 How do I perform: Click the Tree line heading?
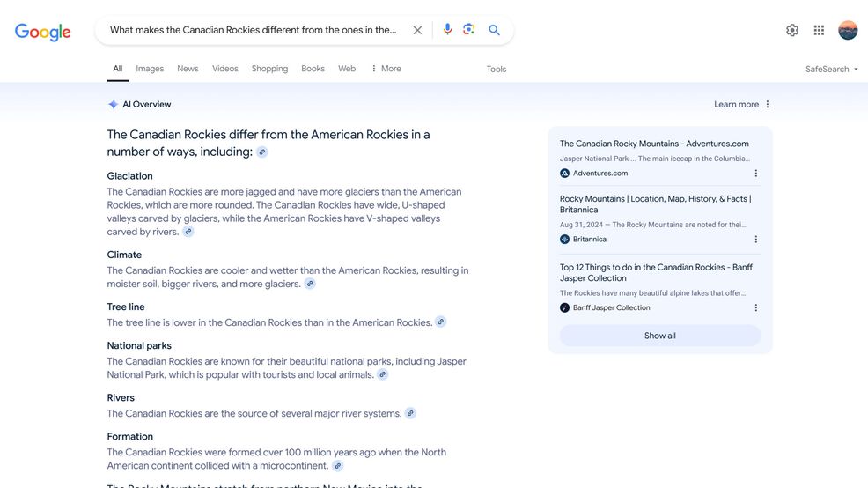(126, 307)
